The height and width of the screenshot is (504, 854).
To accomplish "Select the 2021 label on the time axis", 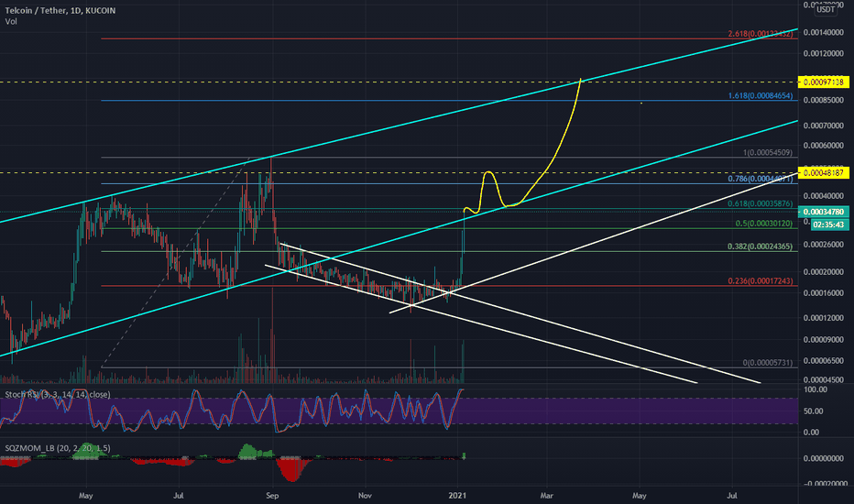I will coord(457,496).
